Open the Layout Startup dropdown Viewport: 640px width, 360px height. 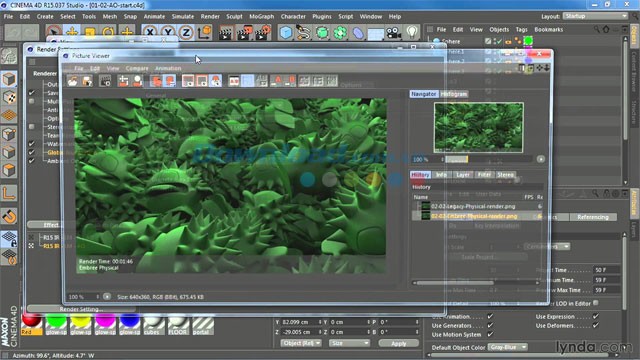point(596,16)
